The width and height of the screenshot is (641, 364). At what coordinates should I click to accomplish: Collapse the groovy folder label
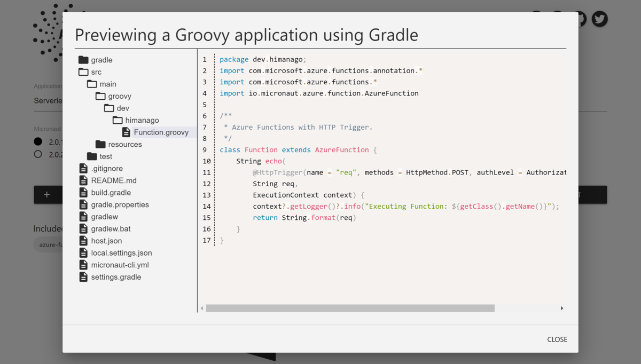120,96
